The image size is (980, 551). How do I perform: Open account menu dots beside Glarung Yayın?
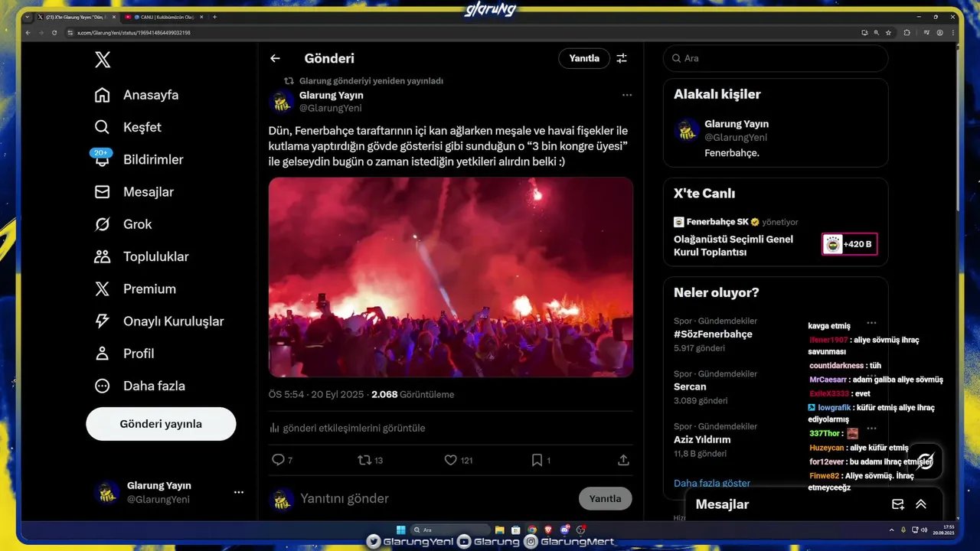[x=239, y=492]
